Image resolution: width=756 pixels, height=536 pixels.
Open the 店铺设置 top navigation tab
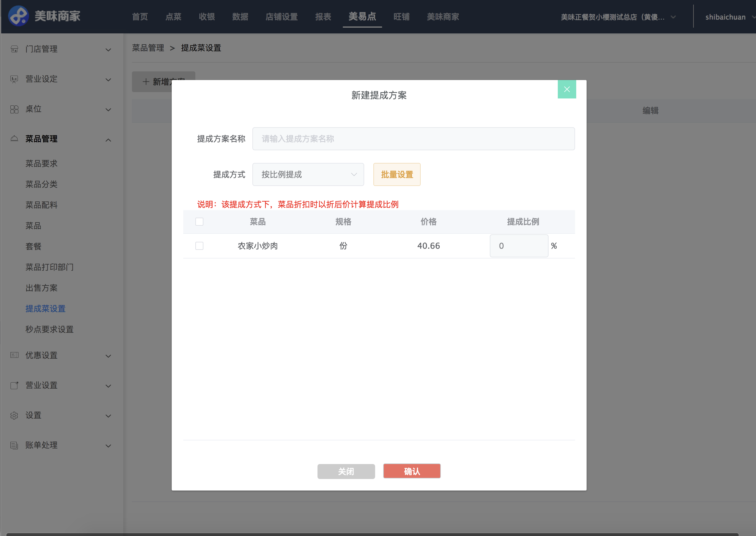[x=281, y=17]
